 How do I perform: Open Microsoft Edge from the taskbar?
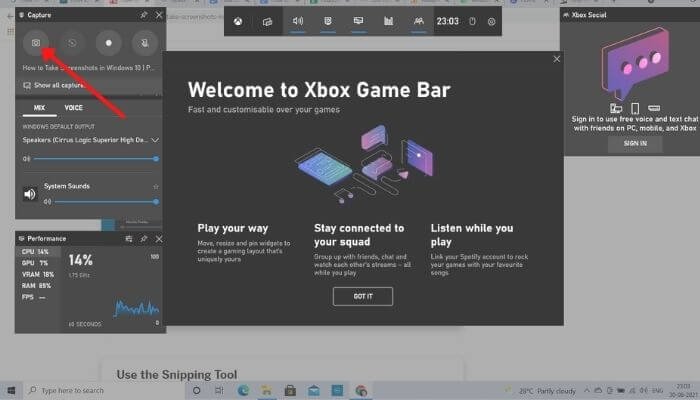point(243,391)
